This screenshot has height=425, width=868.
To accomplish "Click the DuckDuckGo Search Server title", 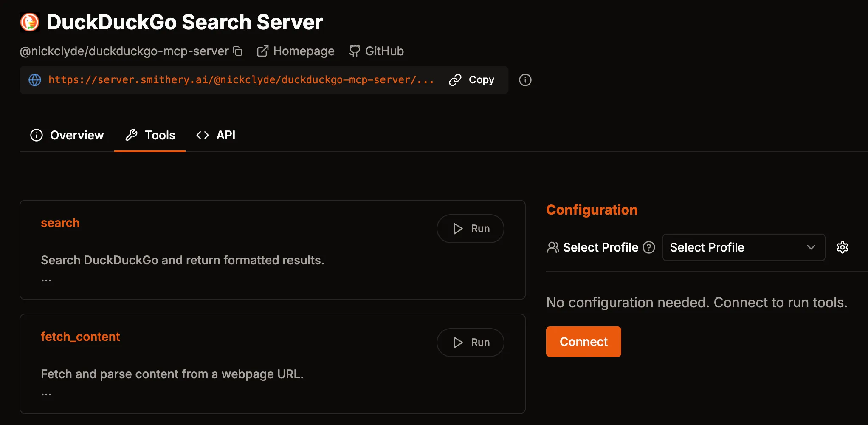I will pyautogui.click(x=185, y=22).
